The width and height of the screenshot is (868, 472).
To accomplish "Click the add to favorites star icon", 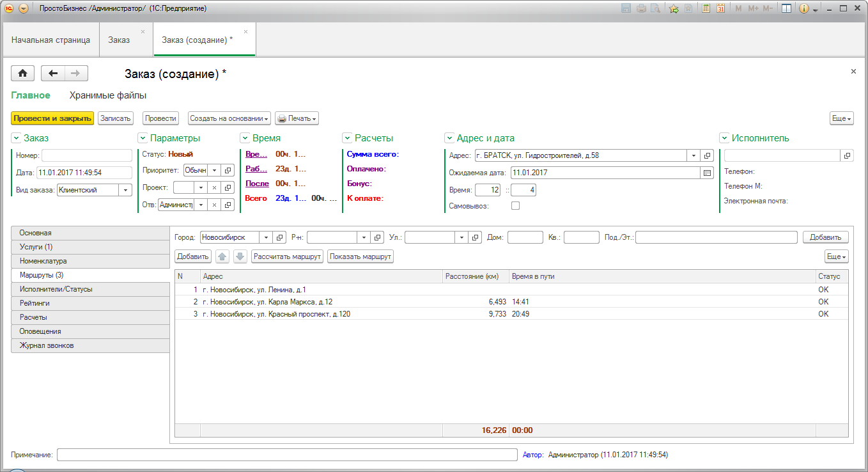I will pyautogui.click(x=674, y=9).
